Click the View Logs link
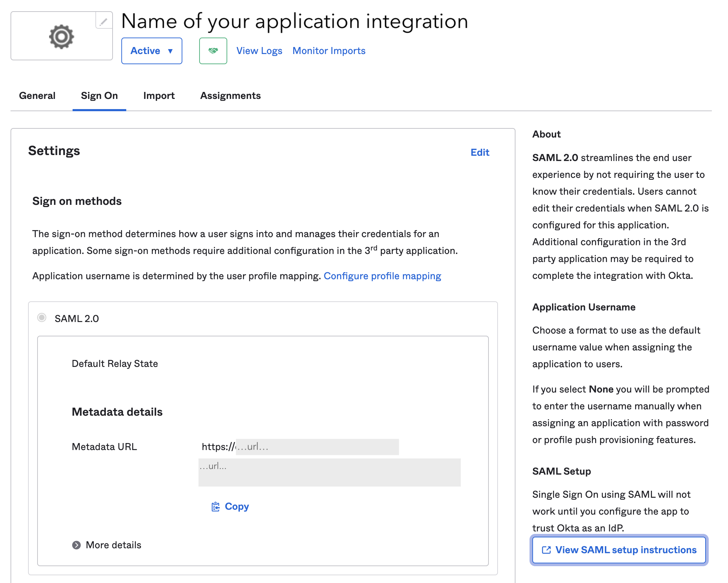This screenshot has height=583, width=728. (259, 51)
